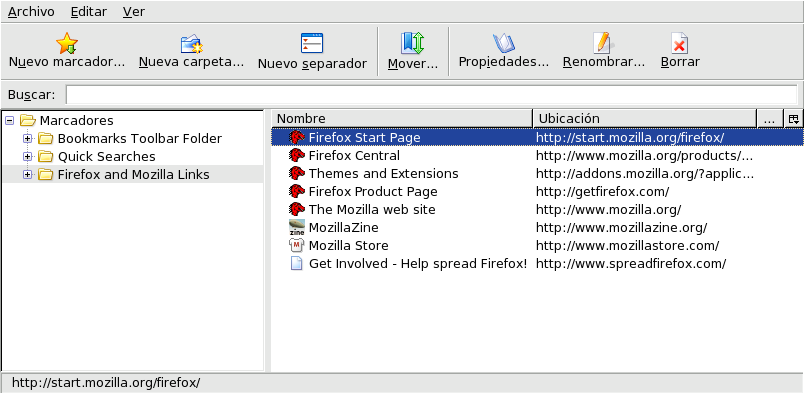Click the Firefox Product Page favicon
804x394 pixels.
(297, 191)
